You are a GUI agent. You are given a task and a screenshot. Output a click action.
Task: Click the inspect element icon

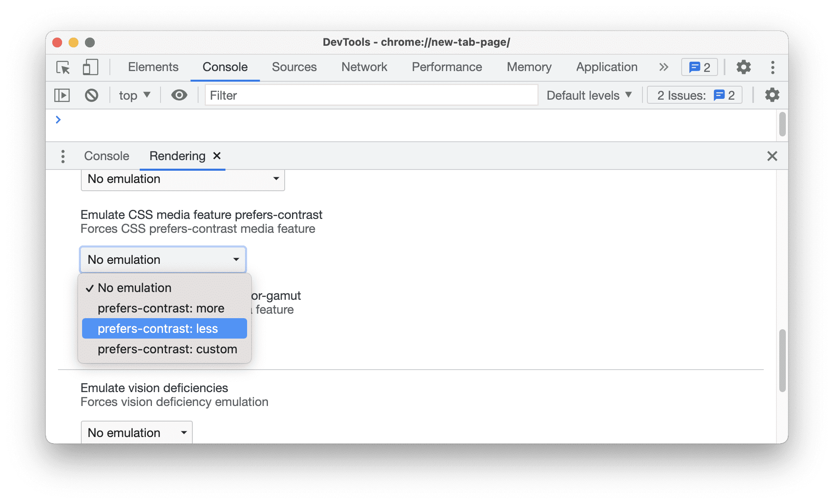pyautogui.click(x=65, y=67)
